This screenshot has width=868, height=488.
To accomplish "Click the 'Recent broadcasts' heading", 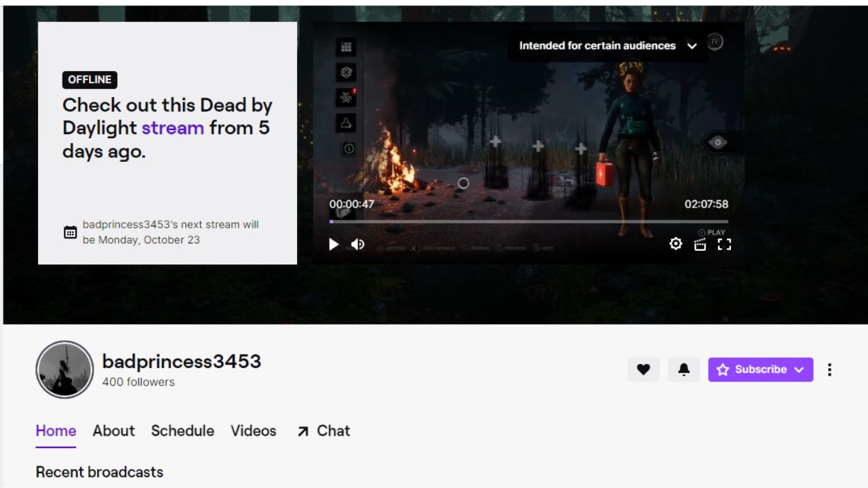I will [x=100, y=472].
